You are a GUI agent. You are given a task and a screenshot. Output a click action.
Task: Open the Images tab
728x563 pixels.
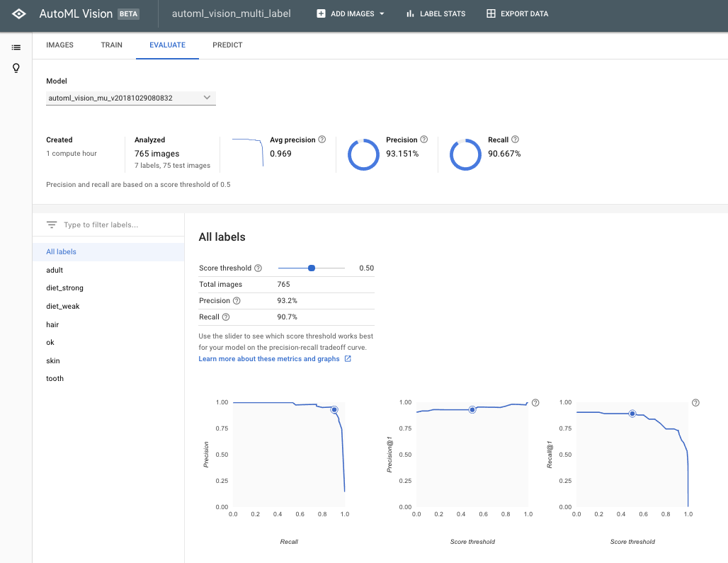(59, 45)
